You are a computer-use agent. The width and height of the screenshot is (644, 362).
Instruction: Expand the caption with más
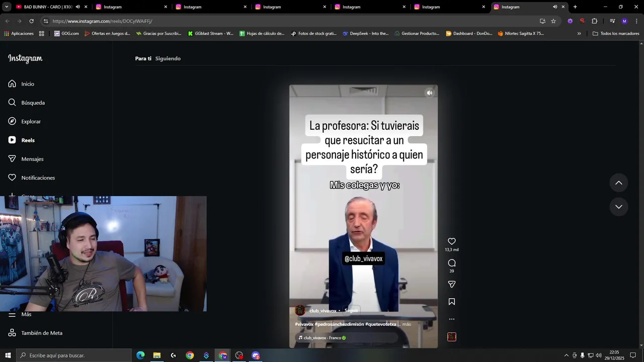click(x=407, y=324)
